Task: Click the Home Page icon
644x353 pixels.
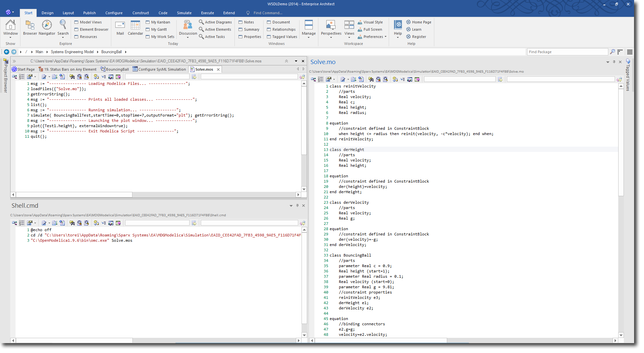Action: tap(418, 22)
